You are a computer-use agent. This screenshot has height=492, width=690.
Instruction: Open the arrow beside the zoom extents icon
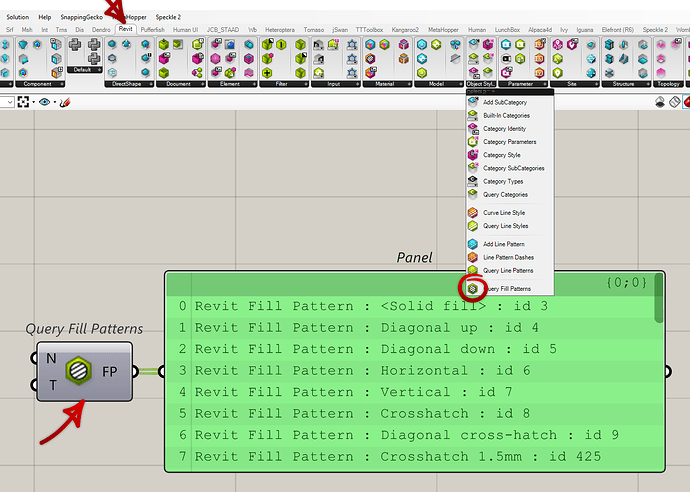(33, 102)
